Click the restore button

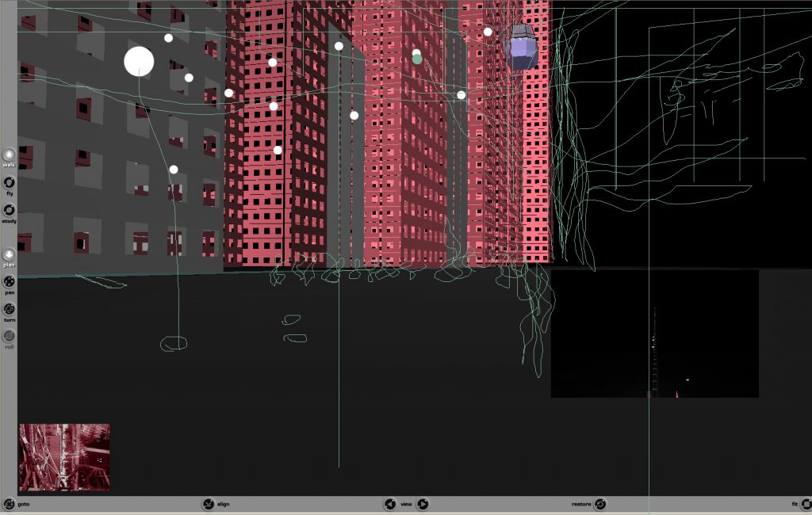[x=600, y=504]
